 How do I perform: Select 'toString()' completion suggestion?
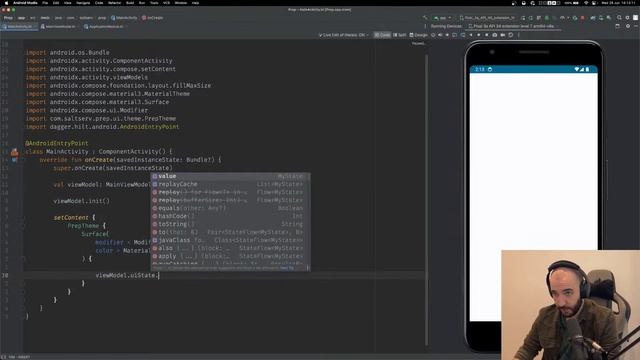pyautogui.click(x=231, y=224)
